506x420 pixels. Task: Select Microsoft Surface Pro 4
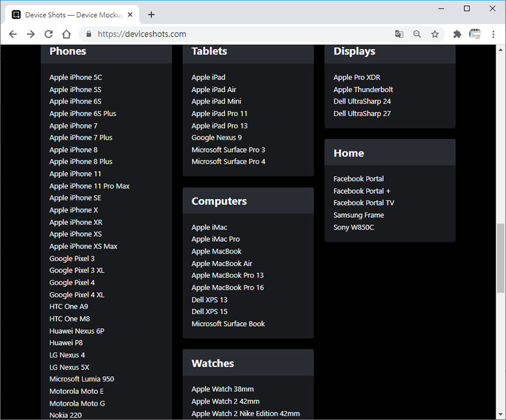(228, 162)
